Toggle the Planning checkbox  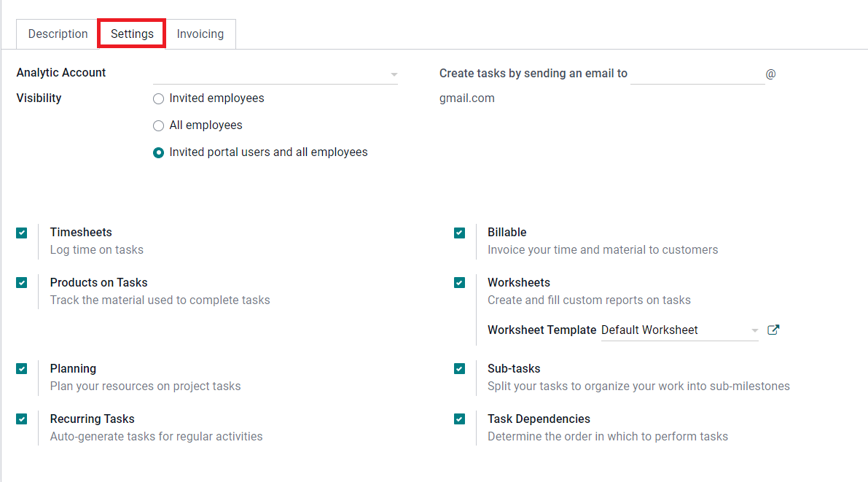point(22,368)
